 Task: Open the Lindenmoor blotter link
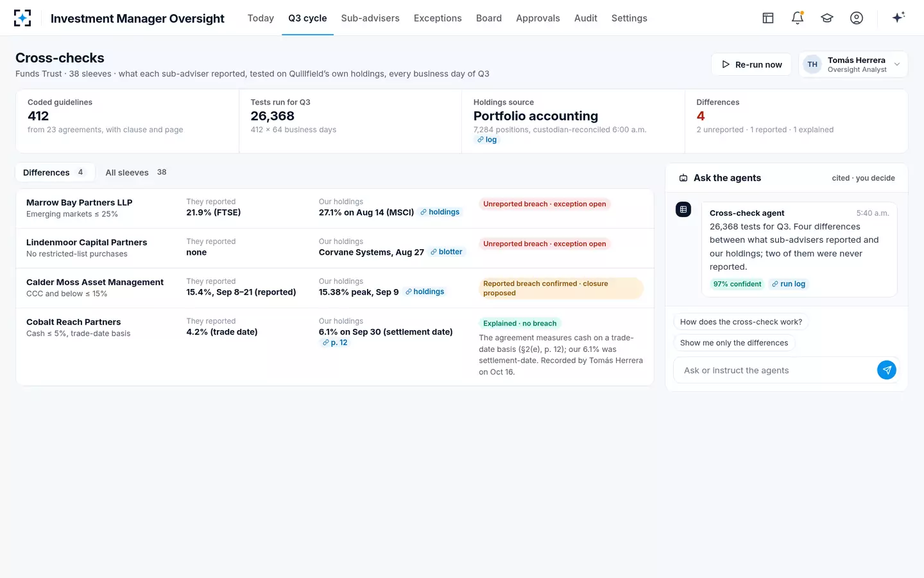[x=446, y=252]
